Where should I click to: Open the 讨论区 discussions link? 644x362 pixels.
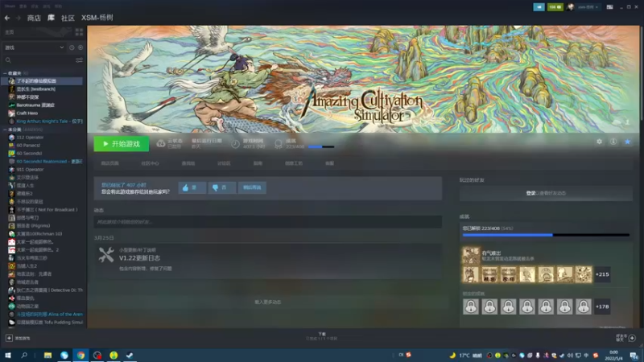[224, 163]
